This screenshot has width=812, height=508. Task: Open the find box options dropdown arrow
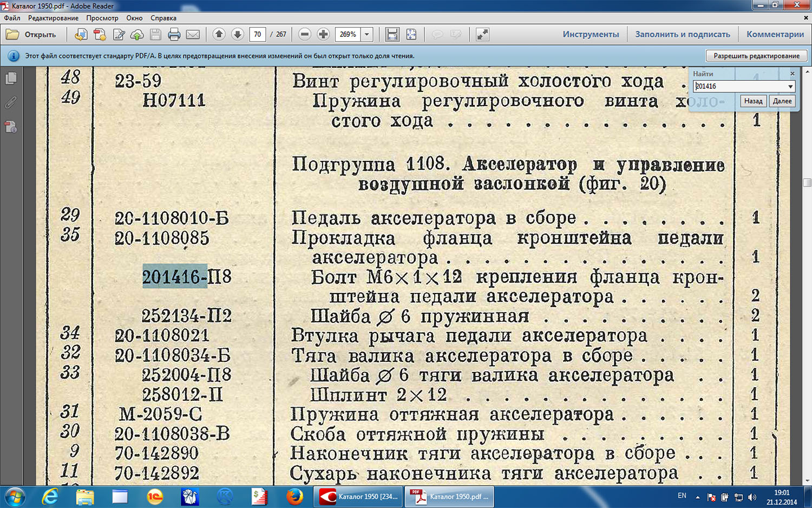tap(790, 87)
